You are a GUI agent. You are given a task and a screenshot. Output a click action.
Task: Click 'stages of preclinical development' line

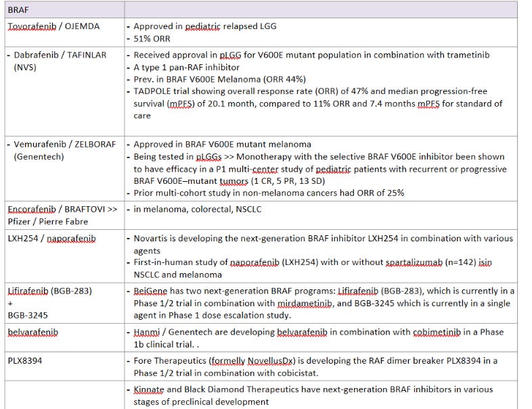click(x=201, y=402)
